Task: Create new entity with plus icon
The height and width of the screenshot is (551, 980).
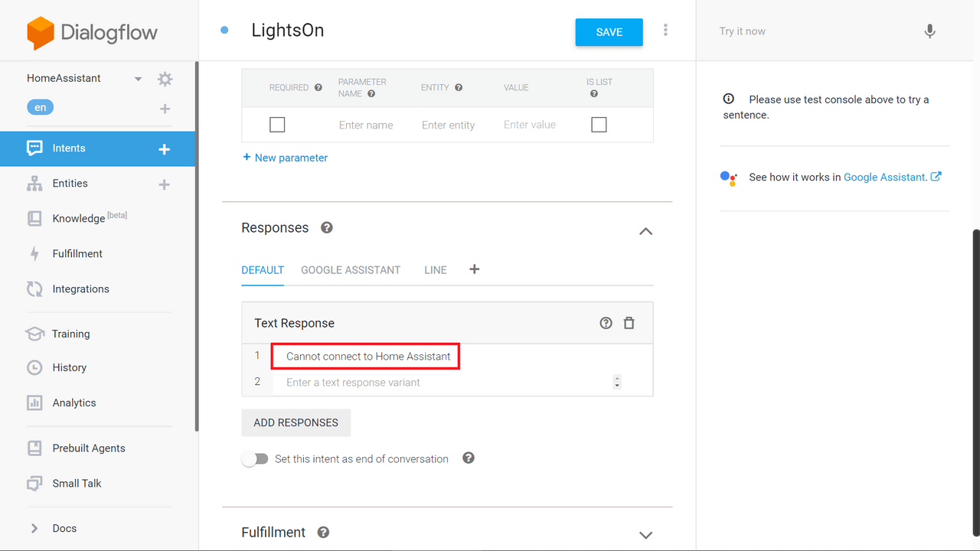Action: pos(164,184)
